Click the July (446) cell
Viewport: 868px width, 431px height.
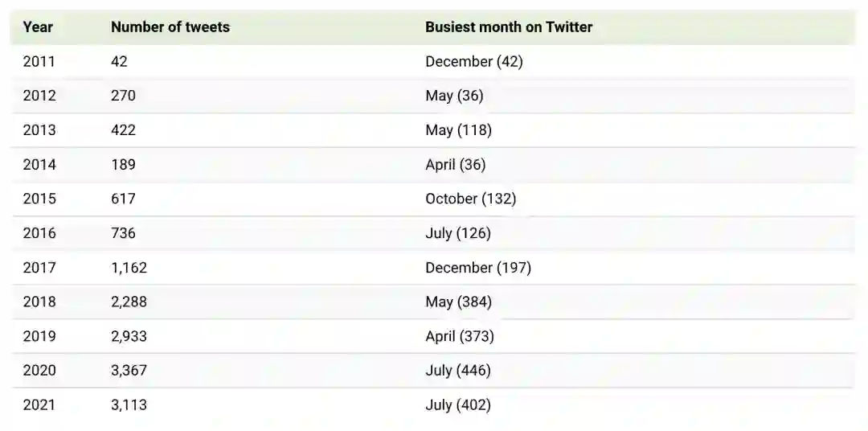click(x=457, y=371)
